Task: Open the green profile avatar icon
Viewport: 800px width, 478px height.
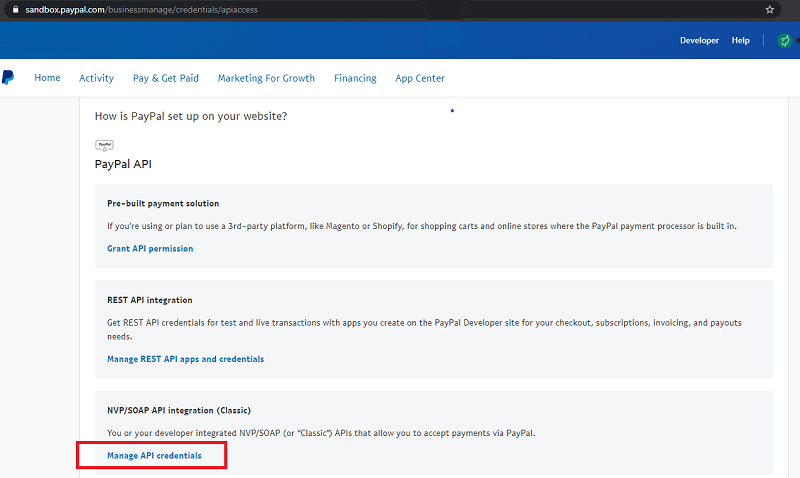Action: coord(785,40)
